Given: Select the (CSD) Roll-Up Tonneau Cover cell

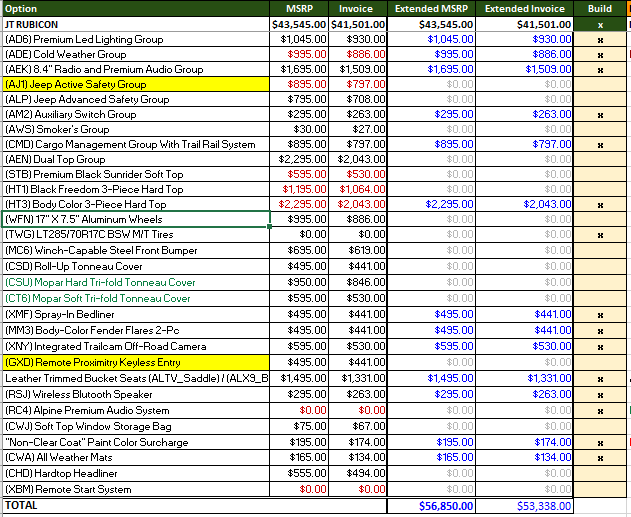Looking at the screenshot, I should (136, 266).
